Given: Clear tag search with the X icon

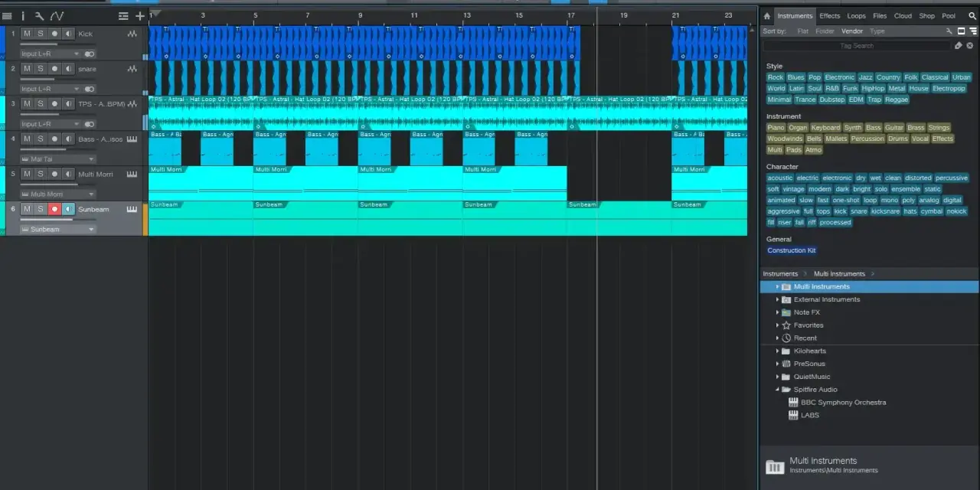Looking at the screenshot, I should click(970, 46).
